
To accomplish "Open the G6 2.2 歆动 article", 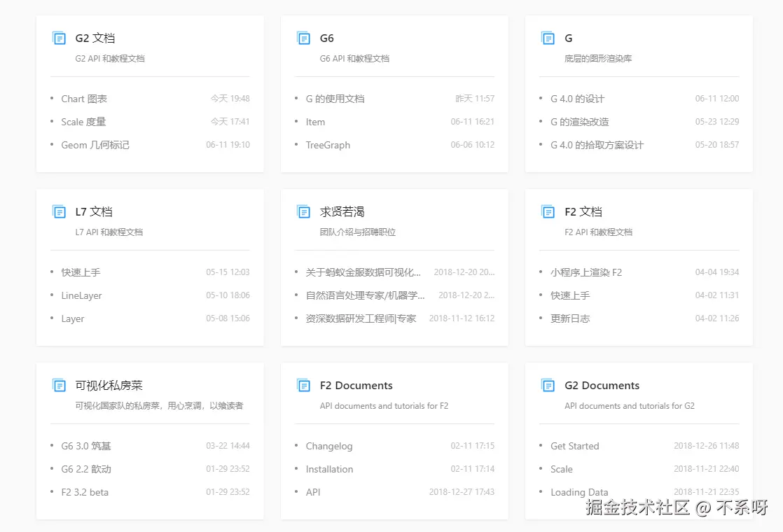I will click(x=86, y=469).
